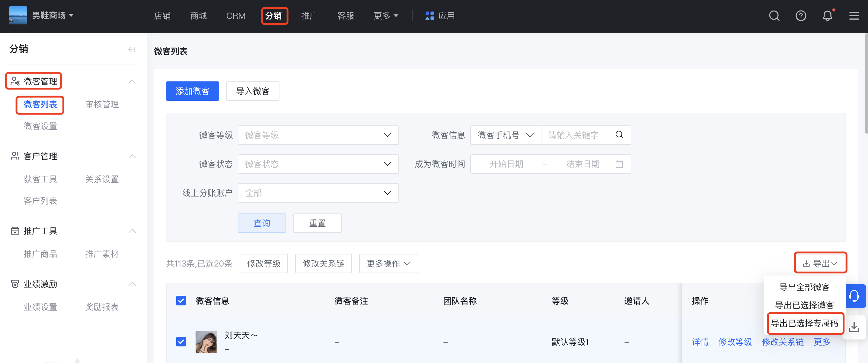Open the 推广 top tab
This screenshot has width=868, height=363.
(309, 16)
